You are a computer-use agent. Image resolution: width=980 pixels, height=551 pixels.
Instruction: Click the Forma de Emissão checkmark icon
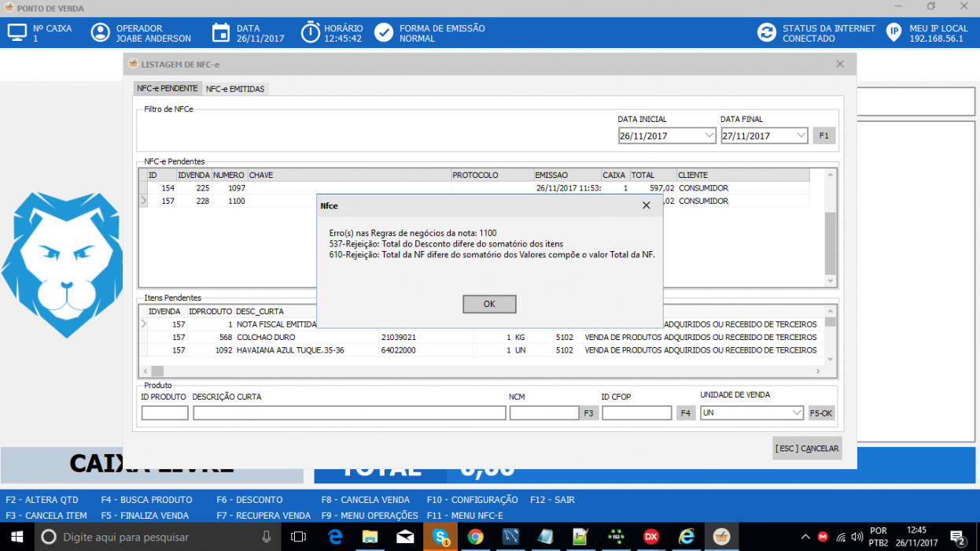point(384,33)
